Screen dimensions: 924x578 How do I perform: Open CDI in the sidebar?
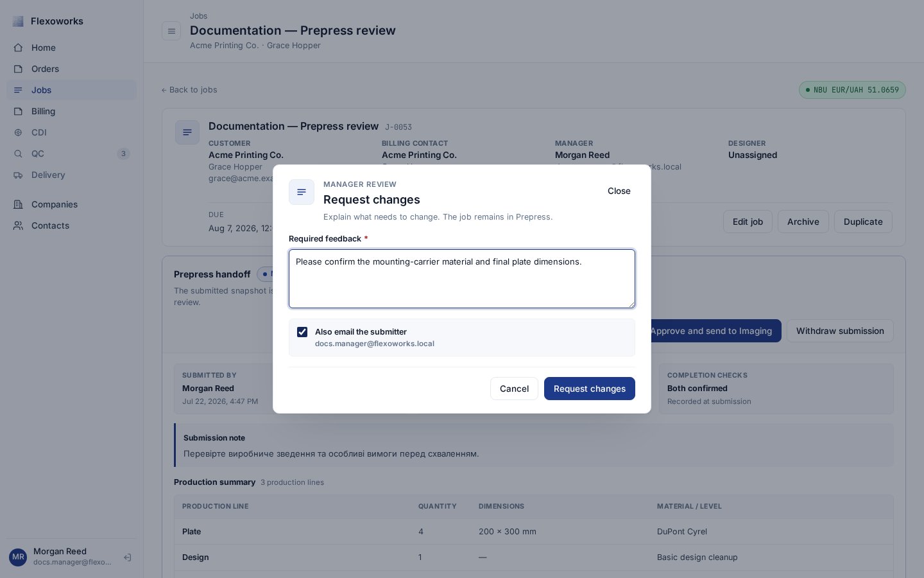[x=71, y=132]
